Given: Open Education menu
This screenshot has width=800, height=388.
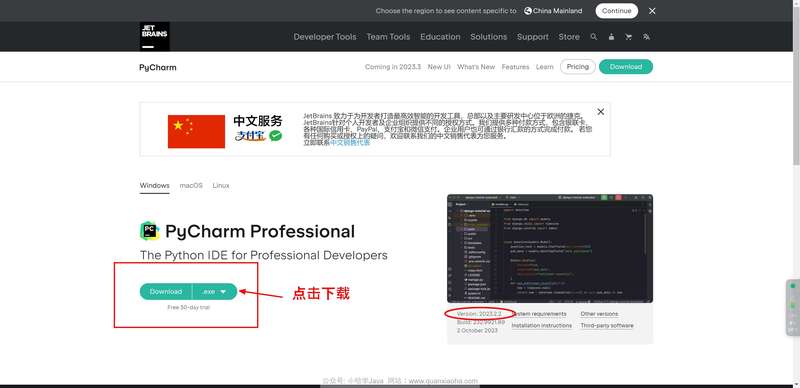Looking at the screenshot, I should 440,37.
